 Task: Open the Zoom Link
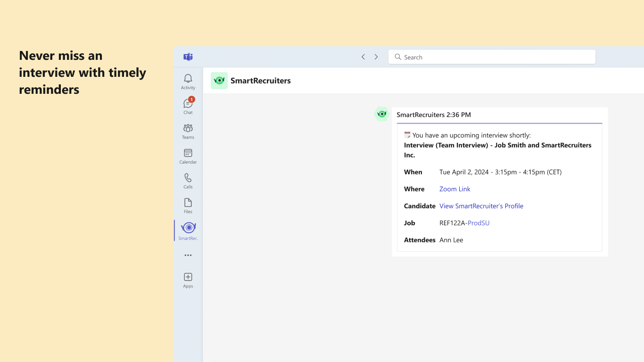pyautogui.click(x=455, y=189)
